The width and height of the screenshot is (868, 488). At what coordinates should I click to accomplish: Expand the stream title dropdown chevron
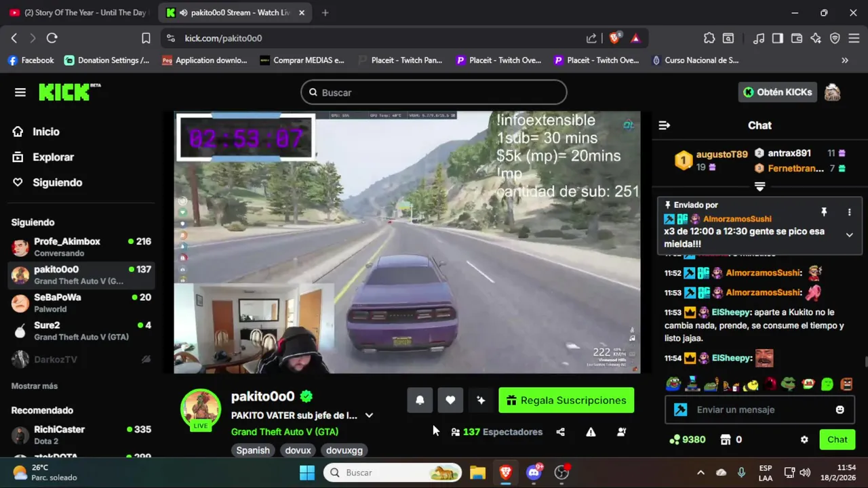coord(369,415)
